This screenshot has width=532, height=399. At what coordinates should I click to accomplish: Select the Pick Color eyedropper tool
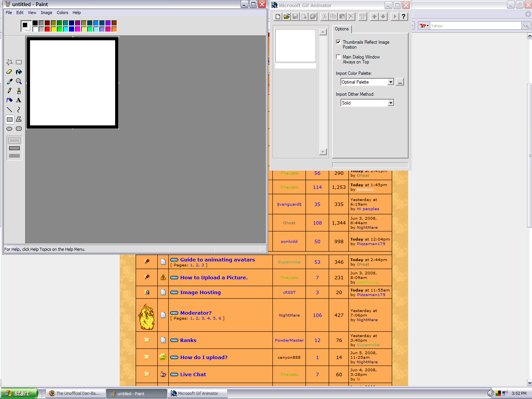[9, 81]
